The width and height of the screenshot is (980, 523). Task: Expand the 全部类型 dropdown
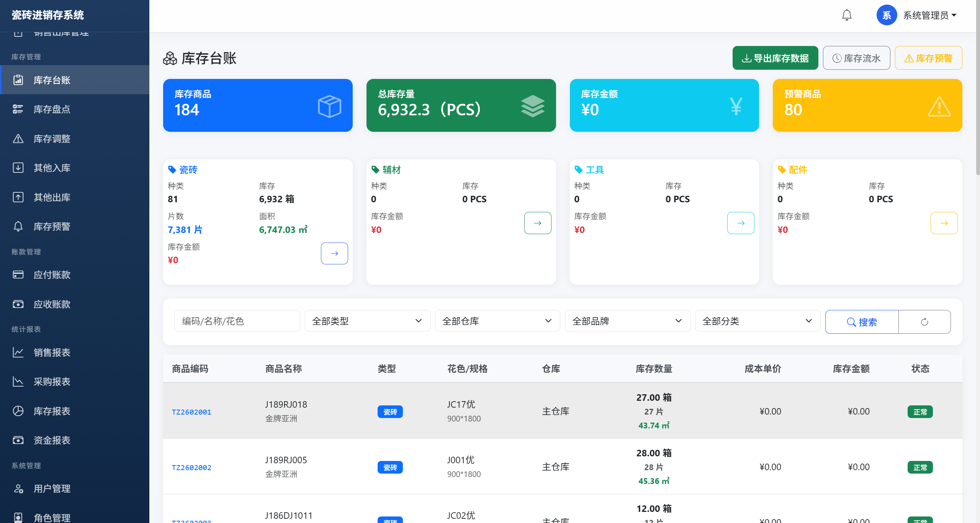tap(367, 321)
